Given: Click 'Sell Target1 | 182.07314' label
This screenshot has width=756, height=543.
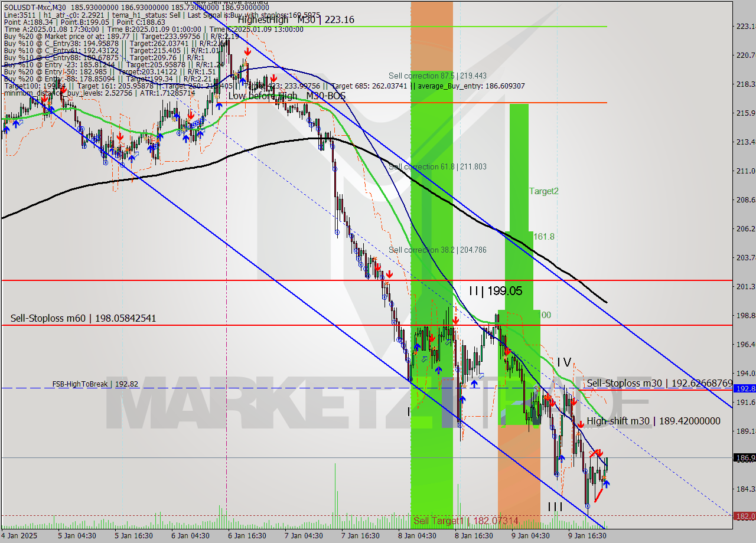Looking at the screenshot, I should point(466,521).
